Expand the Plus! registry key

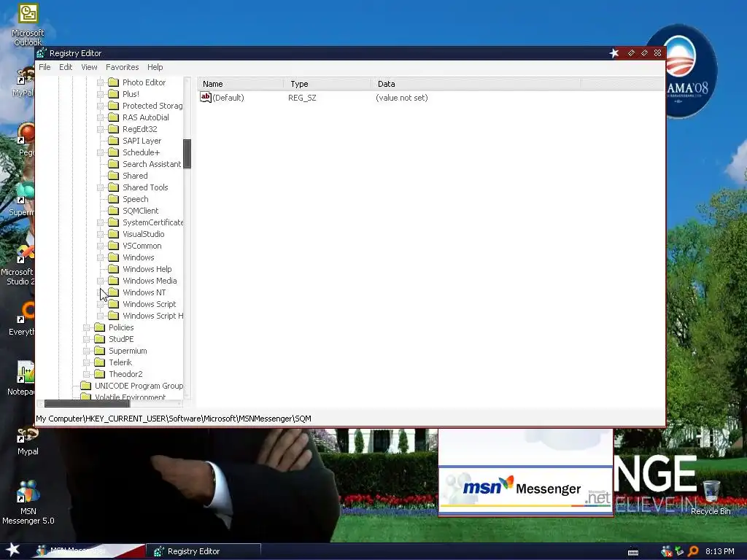point(100,94)
